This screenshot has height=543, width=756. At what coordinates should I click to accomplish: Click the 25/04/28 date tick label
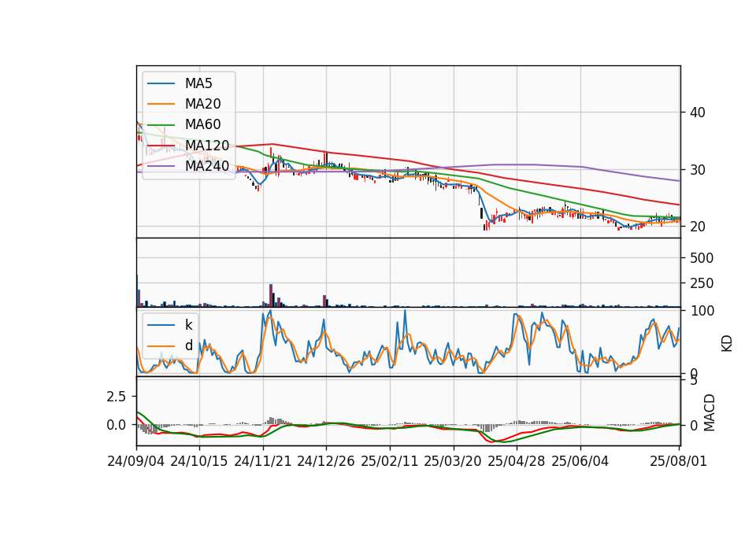coord(516,461)
